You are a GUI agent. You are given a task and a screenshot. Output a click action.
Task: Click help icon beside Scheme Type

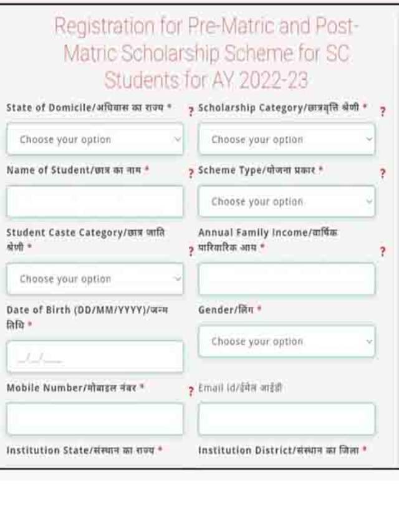click(x=382, y=173)
